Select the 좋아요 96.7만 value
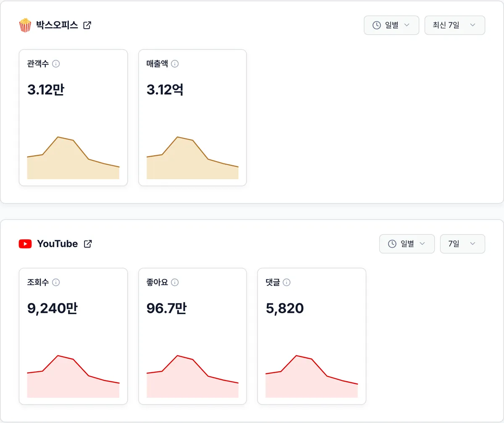504x423 pixels. click(x=167, y=308)
